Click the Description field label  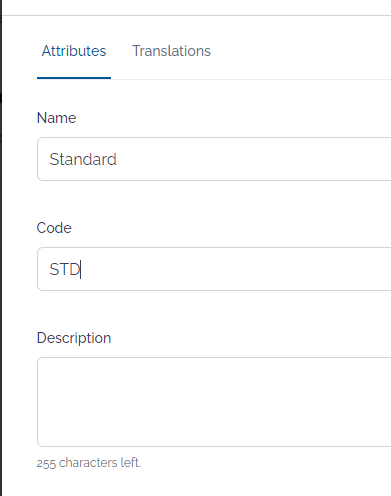(x=74, y=338)
